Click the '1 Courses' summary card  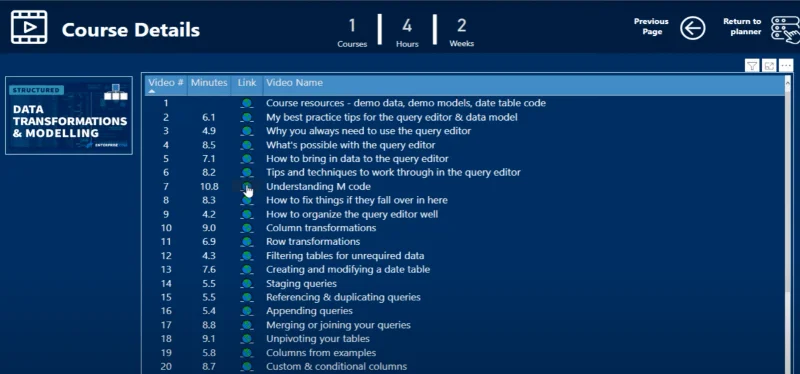click(x=352, y=33)
